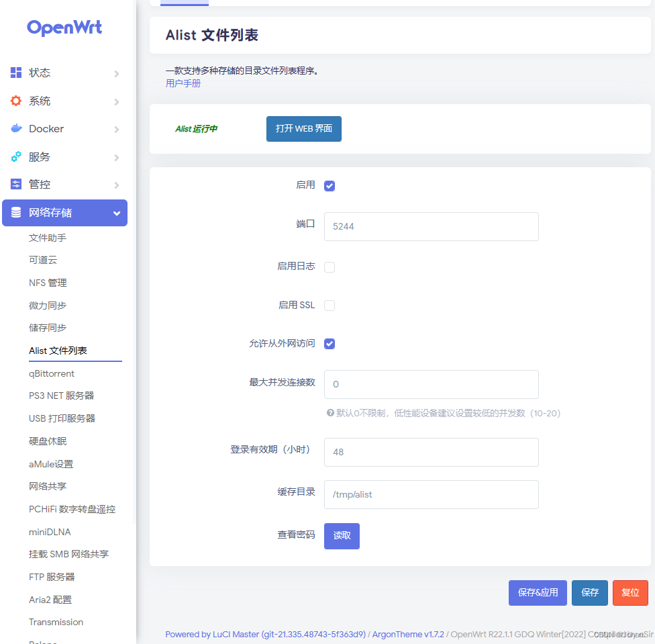
Task: Open qBittorrent submenu item
Action: [52, 373]
